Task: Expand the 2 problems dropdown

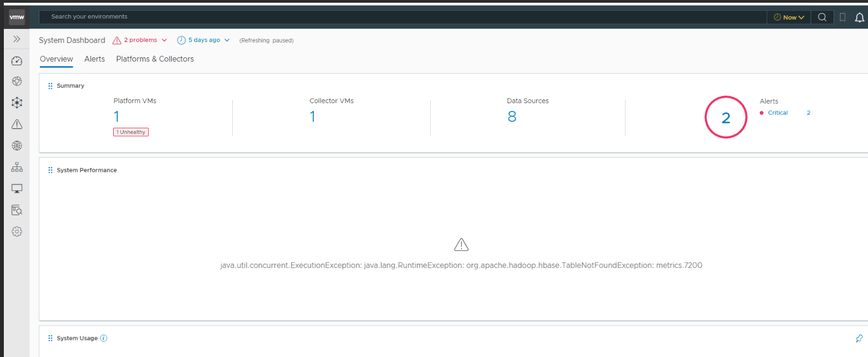Action: (140, 40)
